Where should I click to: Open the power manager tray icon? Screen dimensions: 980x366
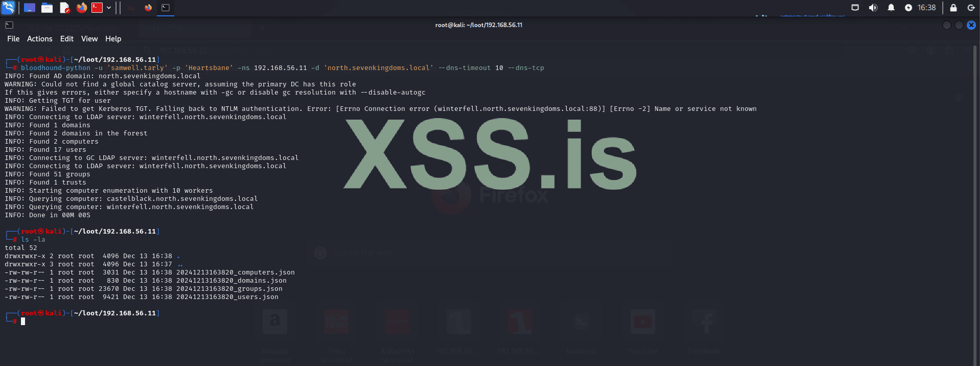(x=908, y=8)
